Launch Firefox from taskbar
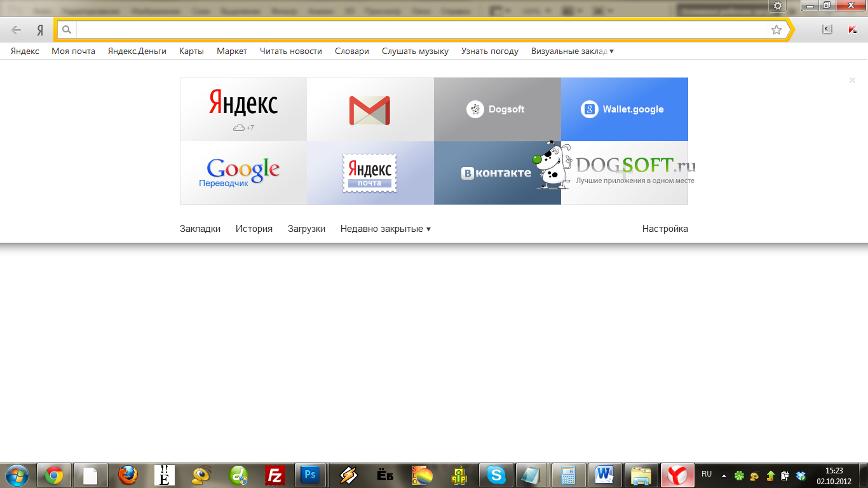Image resolution: width=868 pixels, height=488 pixels. pos(128,475)
